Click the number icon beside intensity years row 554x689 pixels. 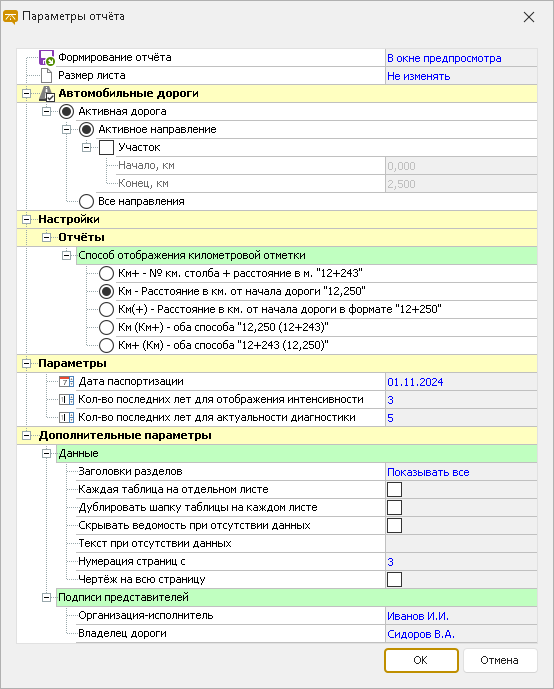point(66,399)
